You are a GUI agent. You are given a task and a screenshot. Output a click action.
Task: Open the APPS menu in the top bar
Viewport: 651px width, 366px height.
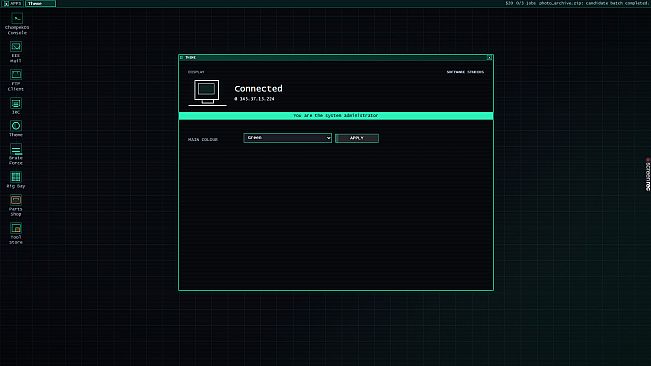(x=12, y=3)
